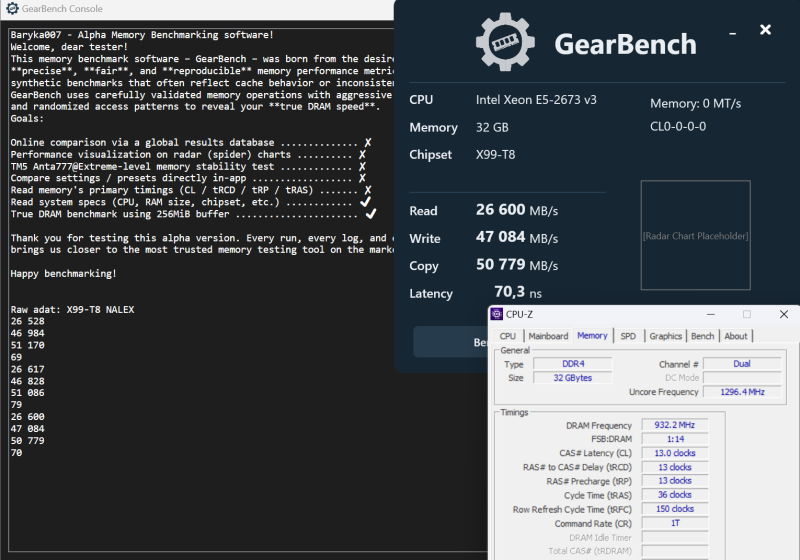Click the Write result 47 084 MB/s

517,238
